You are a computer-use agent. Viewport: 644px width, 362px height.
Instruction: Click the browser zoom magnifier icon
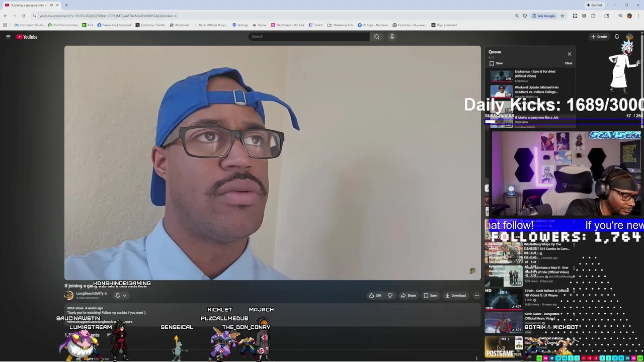pyautogui.click(x=517, y=16)
